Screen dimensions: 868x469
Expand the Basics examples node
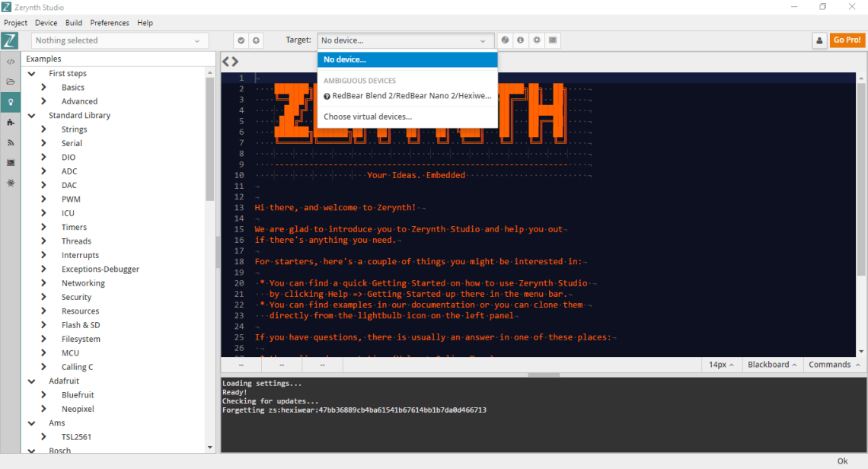pyautogui.click(x=43, y=88)
